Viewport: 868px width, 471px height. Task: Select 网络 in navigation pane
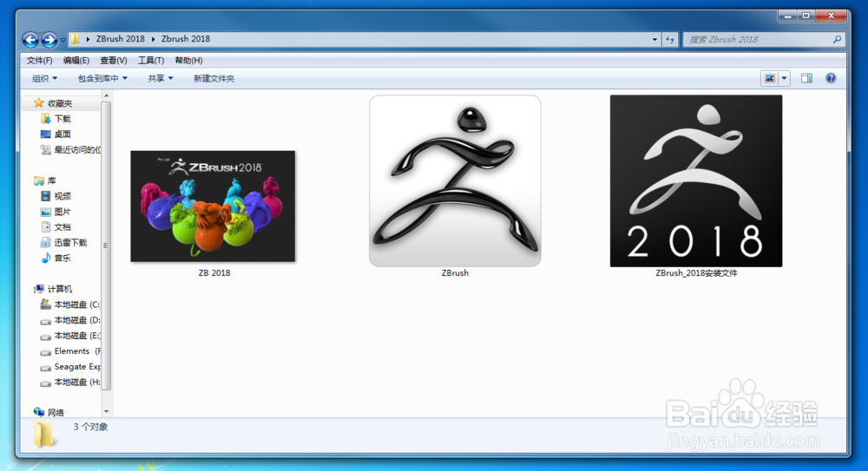56,413
